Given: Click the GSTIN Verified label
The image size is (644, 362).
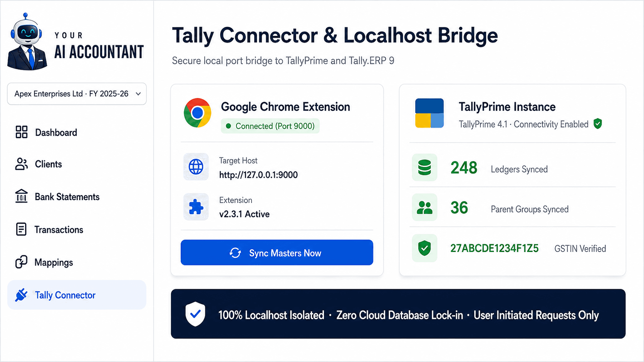Looking at the screenshot, I should pos(580,249).
